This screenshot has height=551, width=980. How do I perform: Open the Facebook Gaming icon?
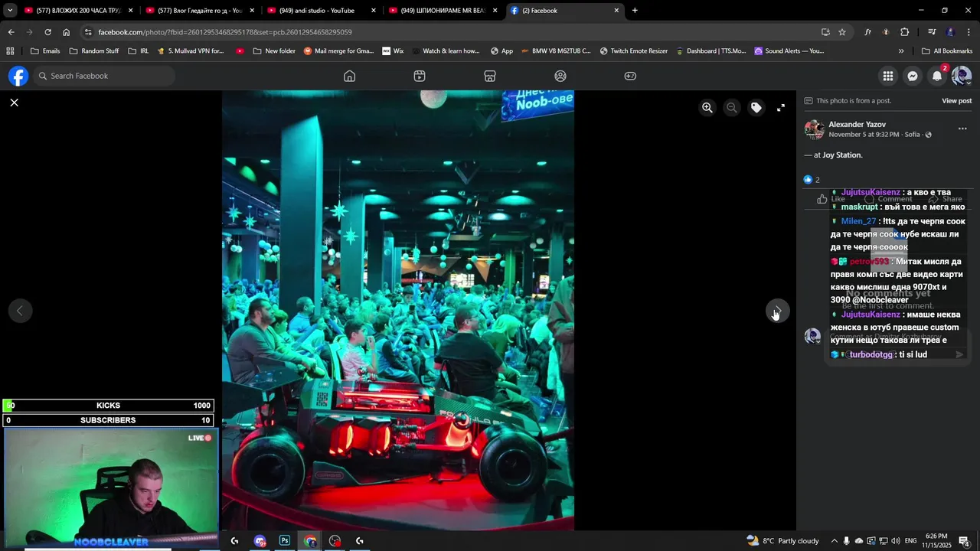pyautogui.click(x=630, y=76)
